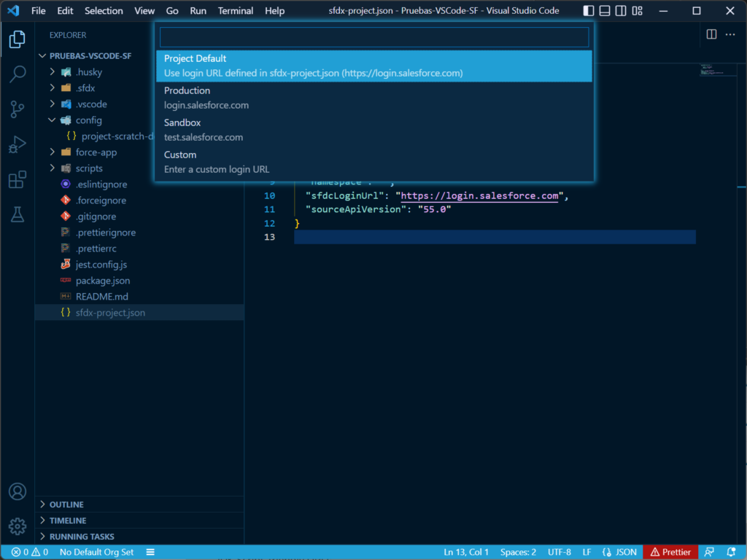747x560 pixels.
Task: Open the Run menu
Action: point(198,10)
